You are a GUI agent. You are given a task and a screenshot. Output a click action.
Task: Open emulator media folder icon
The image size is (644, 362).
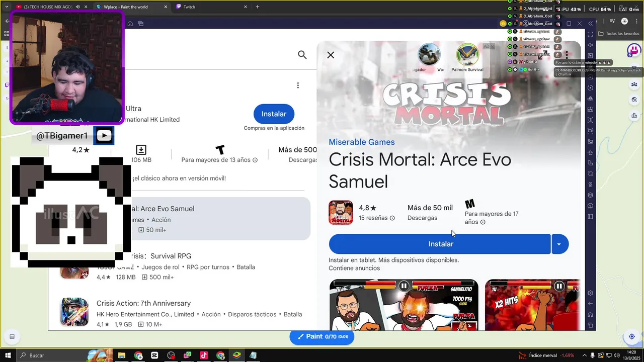[591, 142]
